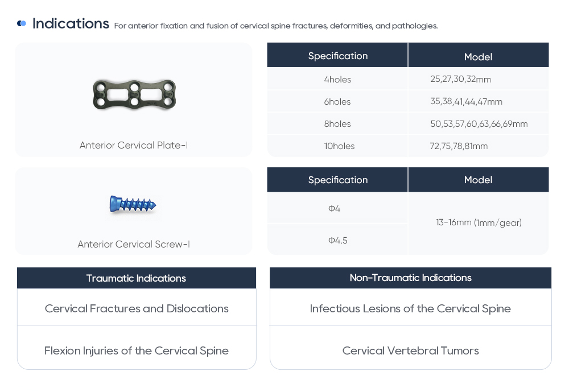Click the Anterior Cervical Plate-I product image
Viewport: 569px width, 392px height.
tap(134, 94)
